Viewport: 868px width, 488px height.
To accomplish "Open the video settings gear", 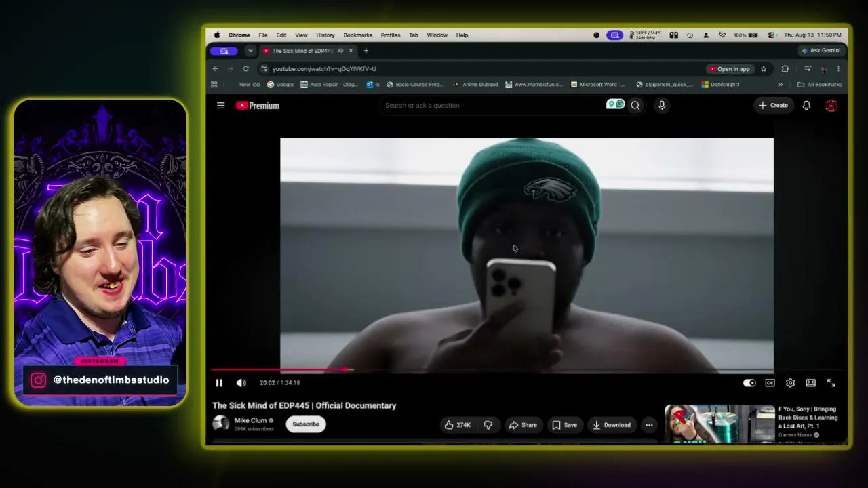I will tap(790, 383).
